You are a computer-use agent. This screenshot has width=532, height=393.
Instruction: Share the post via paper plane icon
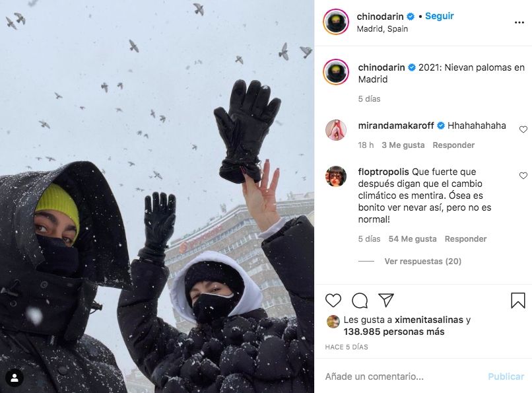click(x=386, y=300)
